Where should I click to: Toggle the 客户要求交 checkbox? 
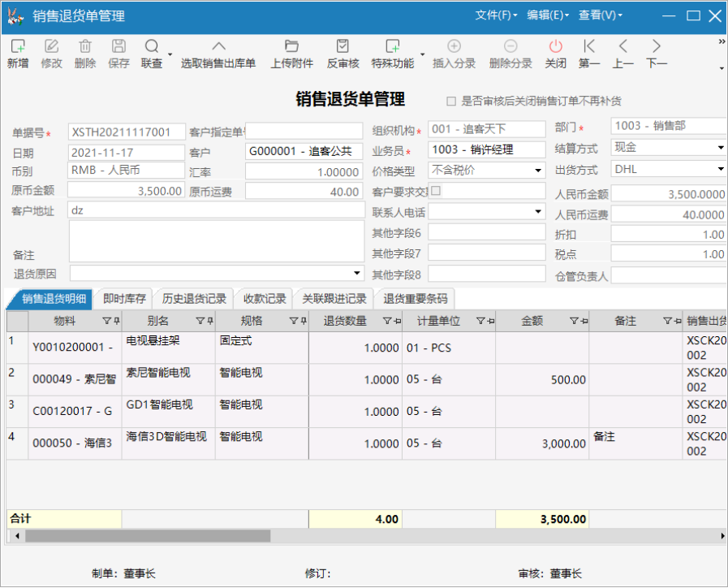click(436, 190)
